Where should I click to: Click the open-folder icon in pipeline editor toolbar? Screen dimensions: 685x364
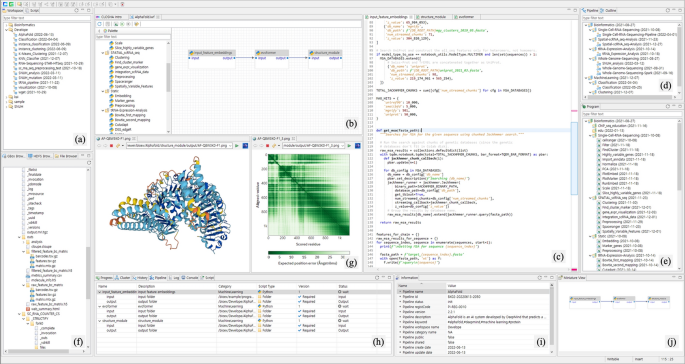tap(137, 24)
